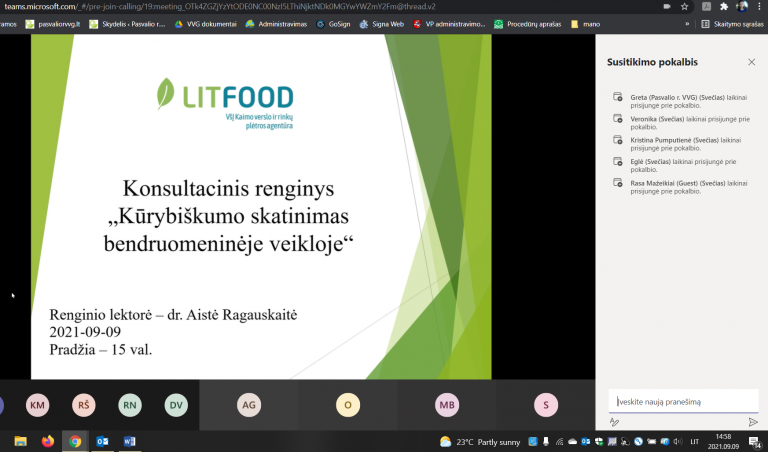
Task: Open the Administravimas bookmark
Action: pyautogui.click(x=276, y=24)
